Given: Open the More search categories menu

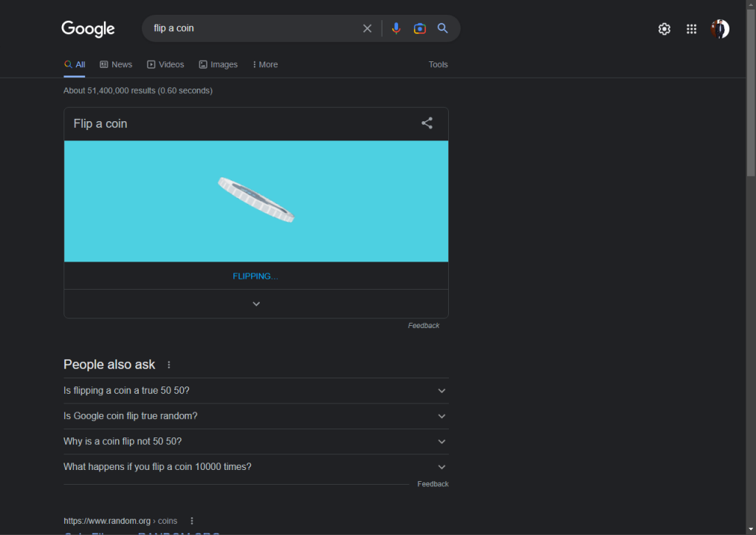Looking at the screenshot, I should pos(265,64).
